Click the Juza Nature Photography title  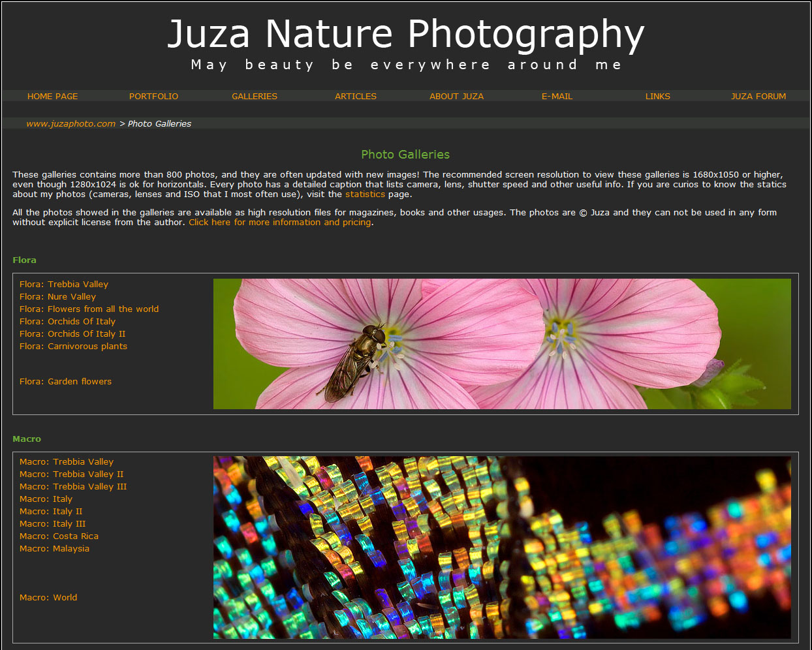(x=406, y=33)
